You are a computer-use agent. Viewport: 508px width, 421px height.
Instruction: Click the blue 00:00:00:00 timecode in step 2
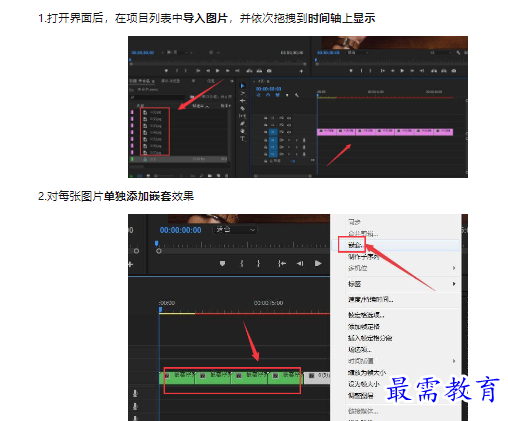[x=180, y=230]
